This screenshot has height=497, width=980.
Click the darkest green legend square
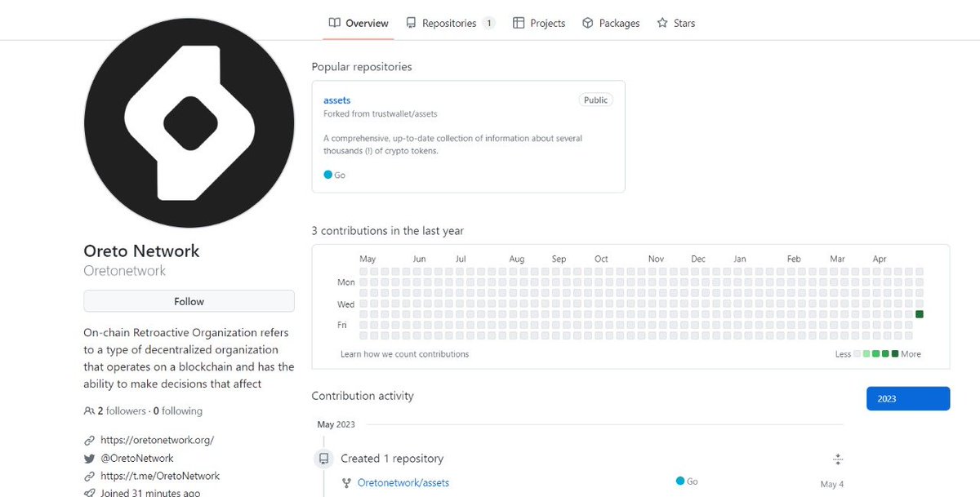point(895,354)
